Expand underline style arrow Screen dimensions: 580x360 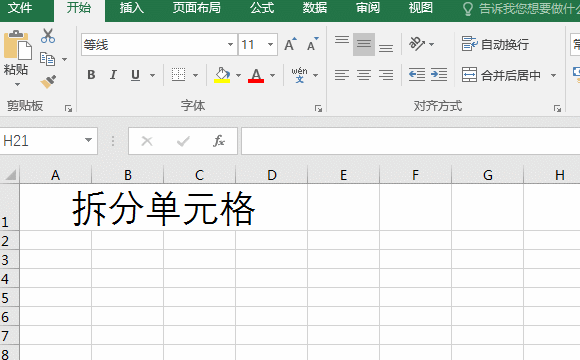click(x=152, y=75)
